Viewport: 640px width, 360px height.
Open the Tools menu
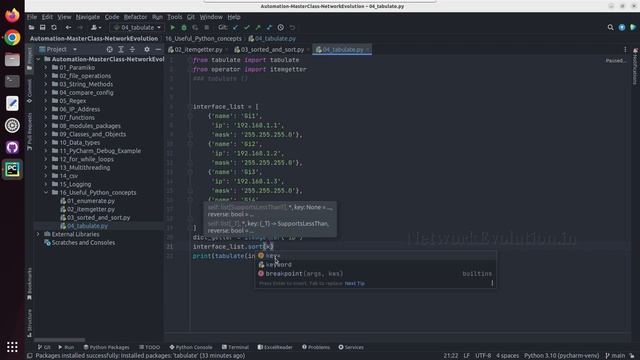coord(175,17)
